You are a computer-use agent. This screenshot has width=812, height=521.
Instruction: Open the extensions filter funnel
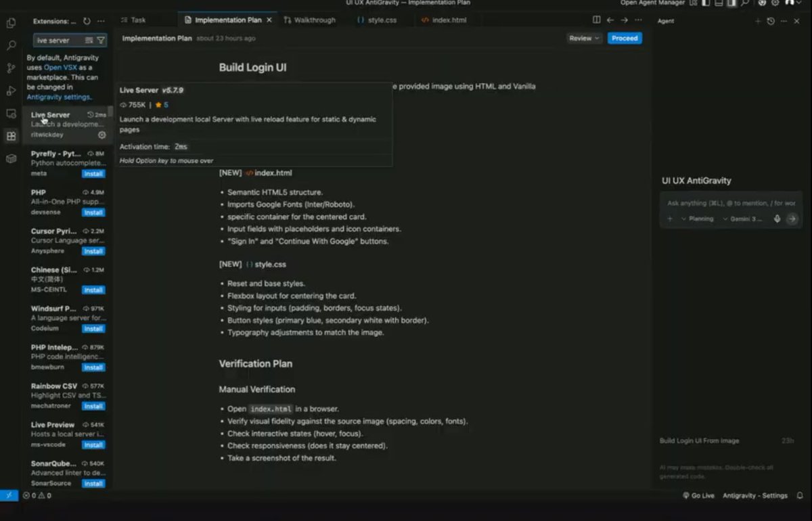(x=101, y=41)
